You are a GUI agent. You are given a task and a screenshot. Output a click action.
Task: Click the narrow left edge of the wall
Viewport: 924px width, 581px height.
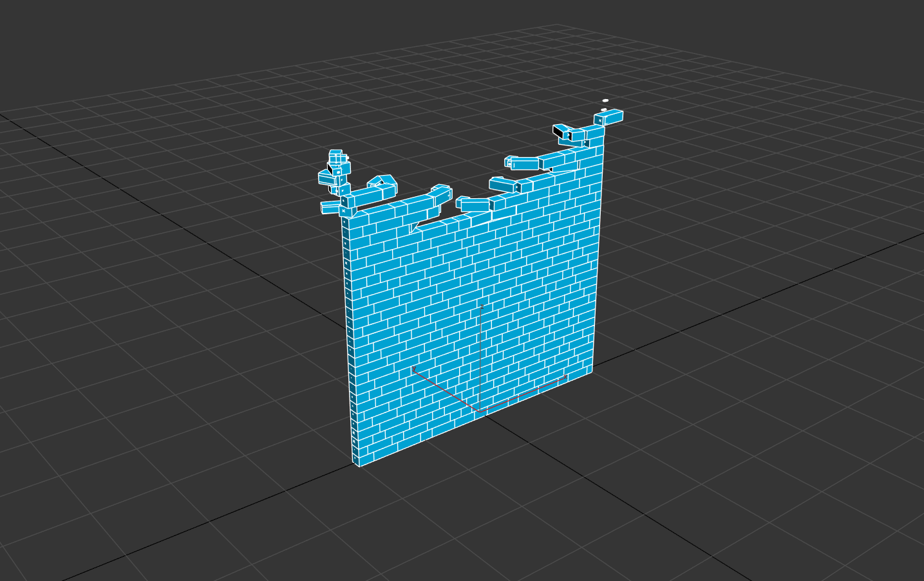click(348, 335)
